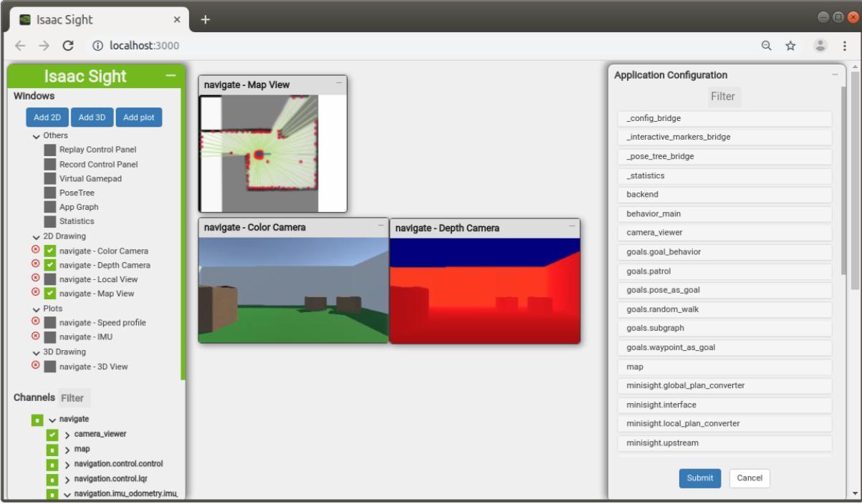Click the red remove icon beside navigate - 3D View
The image size is (862, 504).
[34, 366]
